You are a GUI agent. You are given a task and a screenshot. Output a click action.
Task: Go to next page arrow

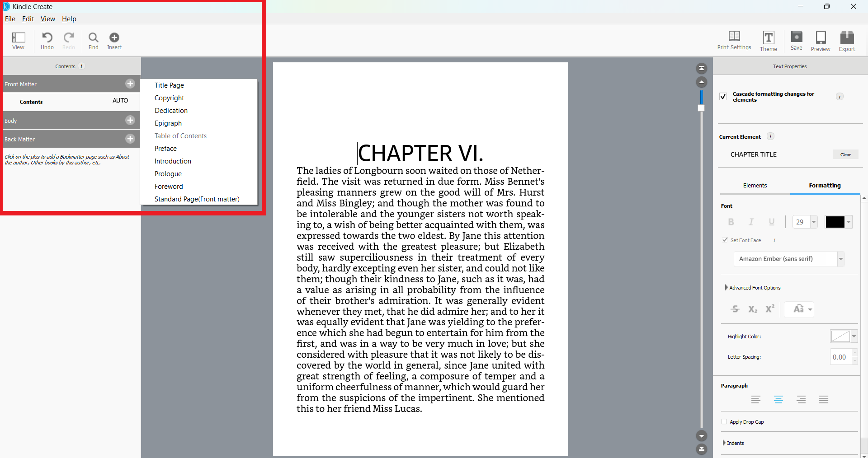click(702, 436)
